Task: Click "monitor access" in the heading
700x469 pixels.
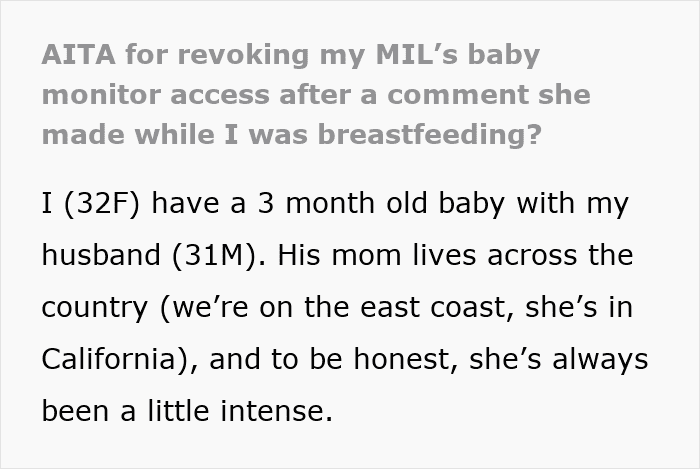Action: tap(156, 95)
